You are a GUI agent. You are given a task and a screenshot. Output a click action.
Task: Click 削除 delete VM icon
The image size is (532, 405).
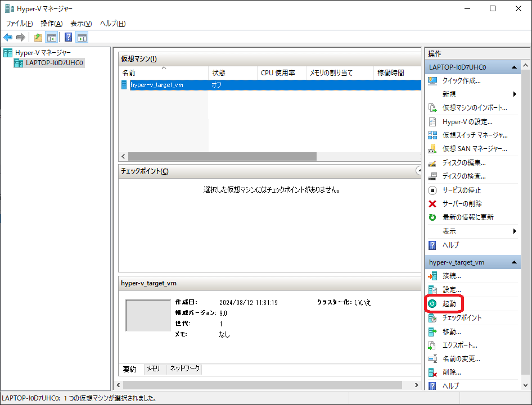click(x=432, y=372)
